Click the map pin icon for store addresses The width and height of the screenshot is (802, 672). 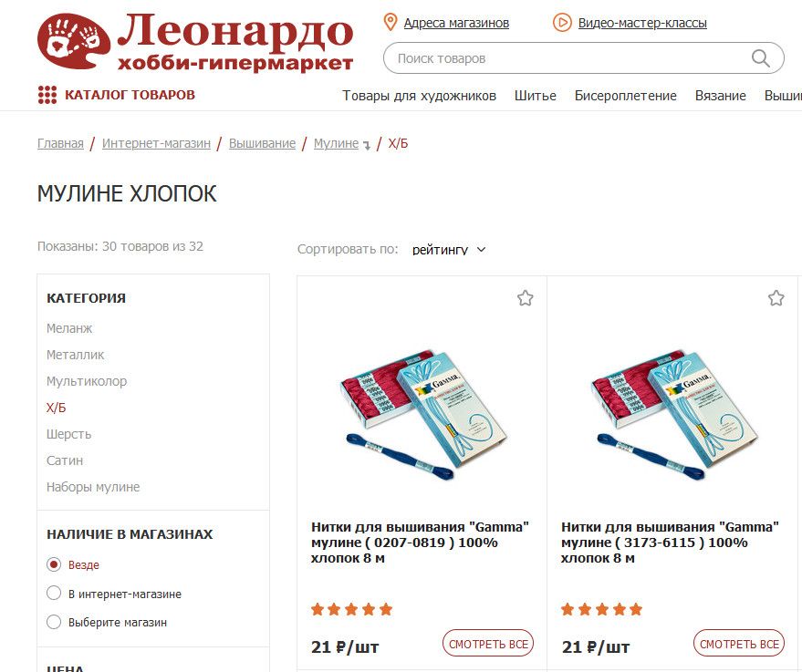[391, 23]
